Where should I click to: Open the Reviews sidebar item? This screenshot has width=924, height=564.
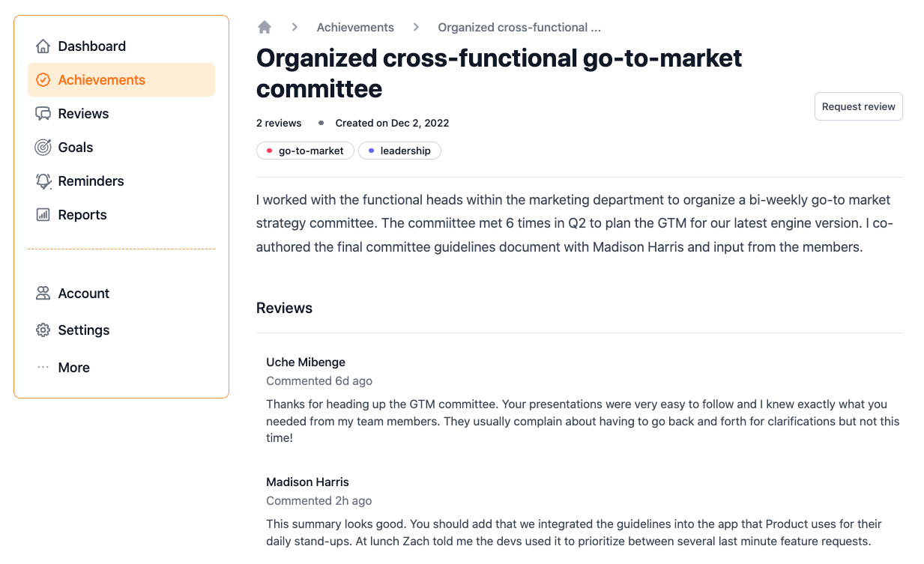121,114
